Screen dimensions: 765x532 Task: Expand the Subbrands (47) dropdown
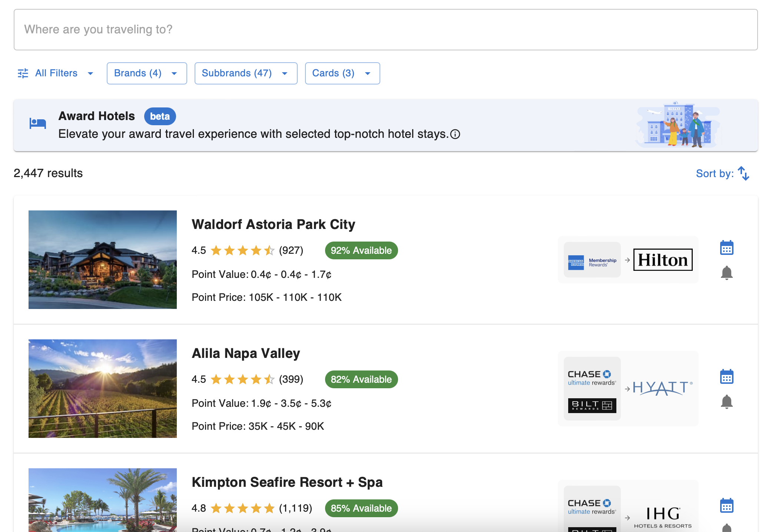pos(246,73)
